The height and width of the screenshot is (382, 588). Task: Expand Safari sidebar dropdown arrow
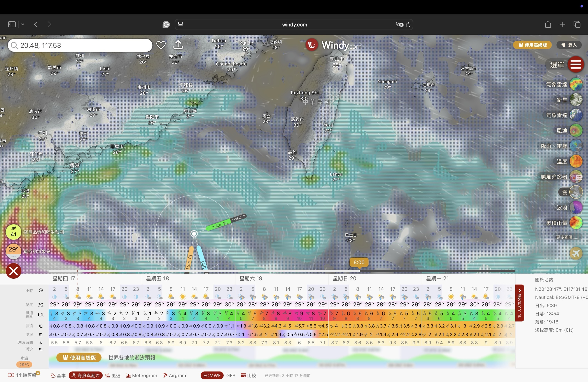coord(23,24)
